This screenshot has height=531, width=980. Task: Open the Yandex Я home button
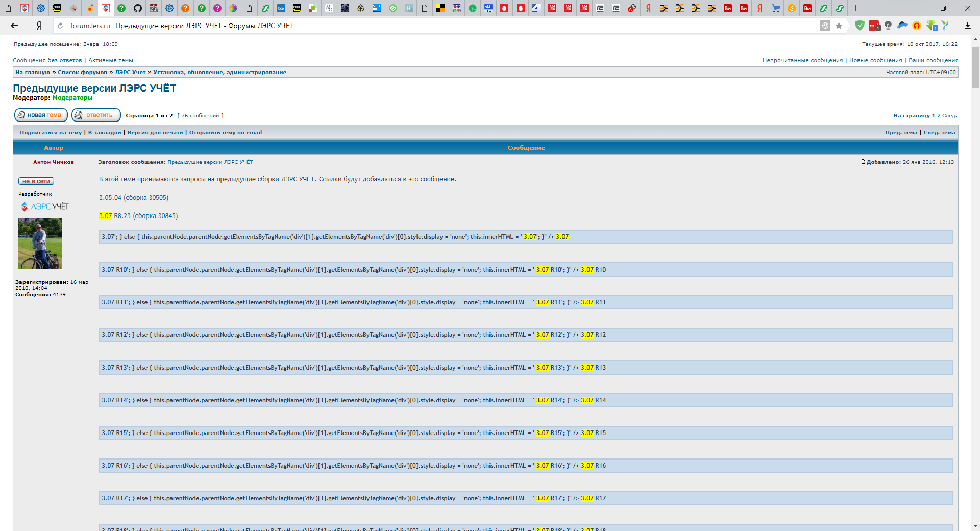(39, 26)
